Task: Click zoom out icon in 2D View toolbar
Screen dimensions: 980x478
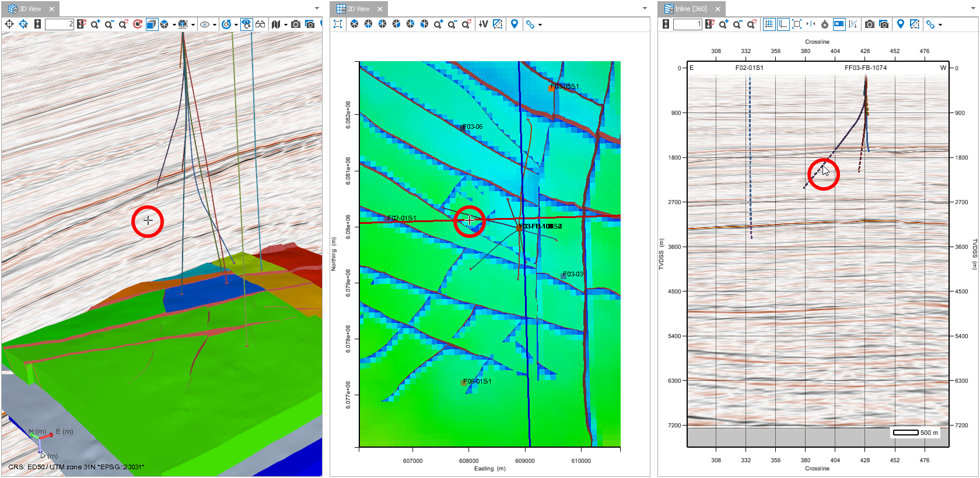Action: 452,24
